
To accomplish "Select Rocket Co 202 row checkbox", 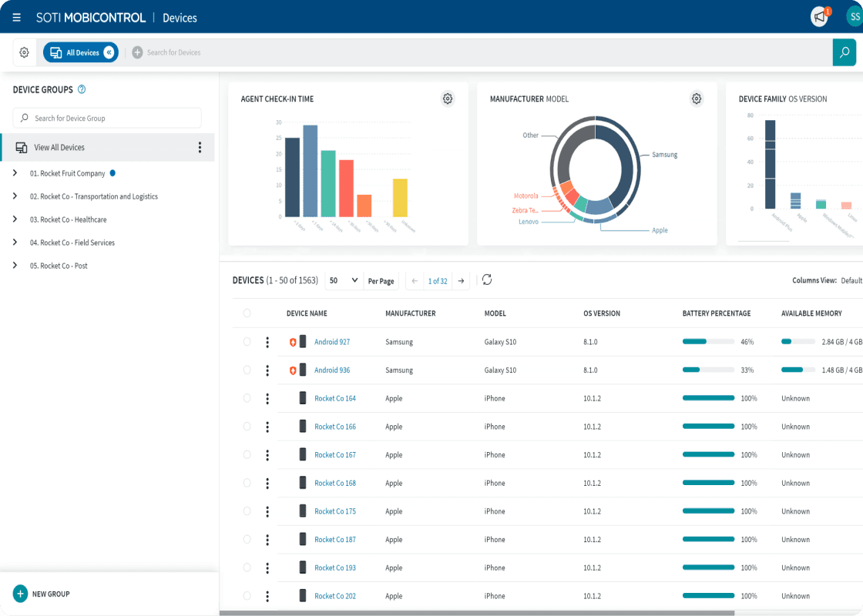I will coord(247,596).
